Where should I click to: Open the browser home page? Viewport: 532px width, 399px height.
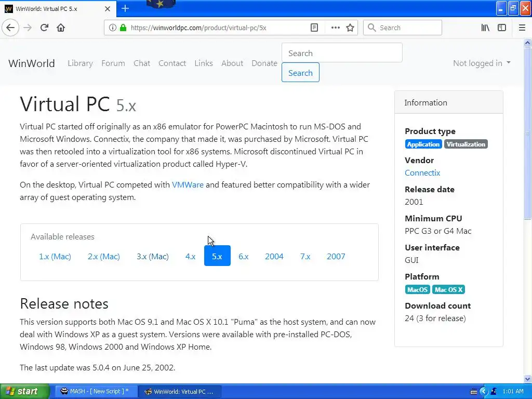[61, 28]
